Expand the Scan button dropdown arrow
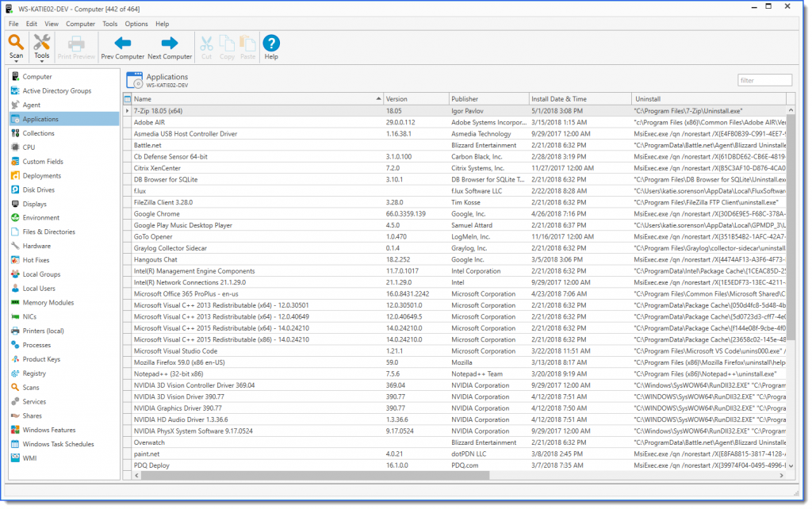Image resolution: width=812 pixels, height=509 pixels. tap(16, 62)
